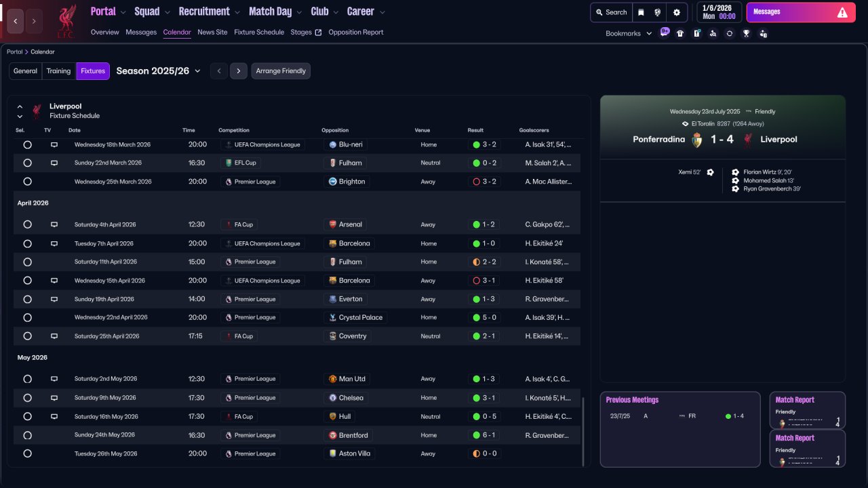868x488 pixels.
Task: Expand the Bookmarks dropdown
Action: pyautogui.click(x=628, y=33)
